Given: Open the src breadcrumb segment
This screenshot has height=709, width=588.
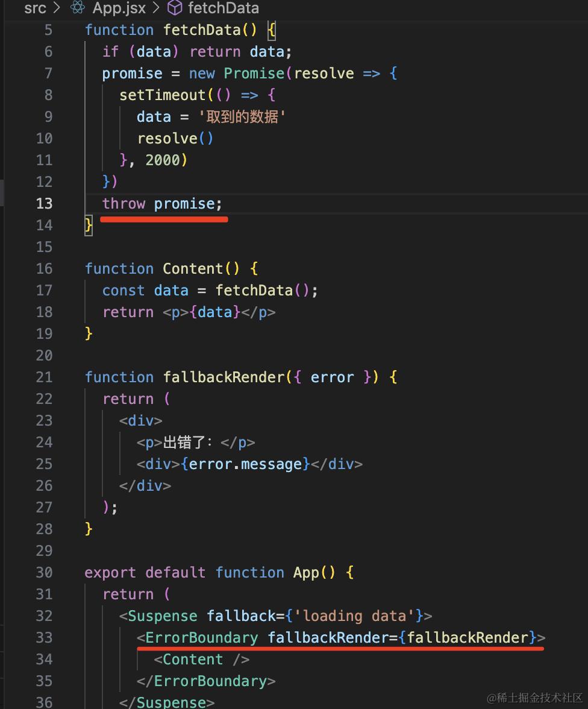Looking at the screenshot, I should (36, 8).
